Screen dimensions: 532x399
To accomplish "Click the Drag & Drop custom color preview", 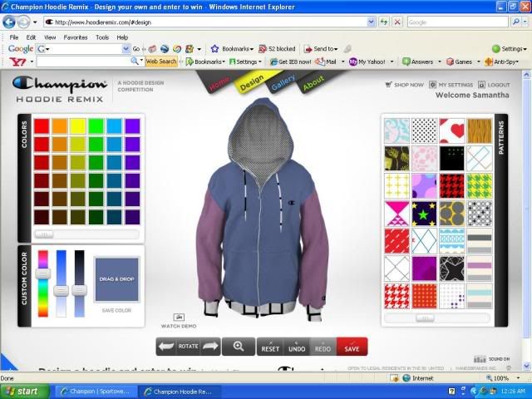I will pyautogui.click(x=116, y=279).
